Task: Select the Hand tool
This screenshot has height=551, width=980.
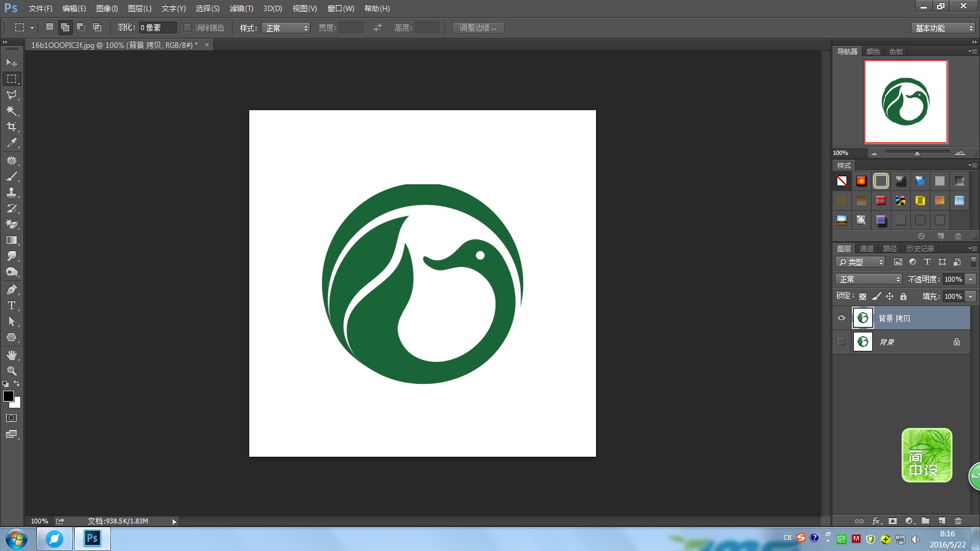Action: click(12, 355)
